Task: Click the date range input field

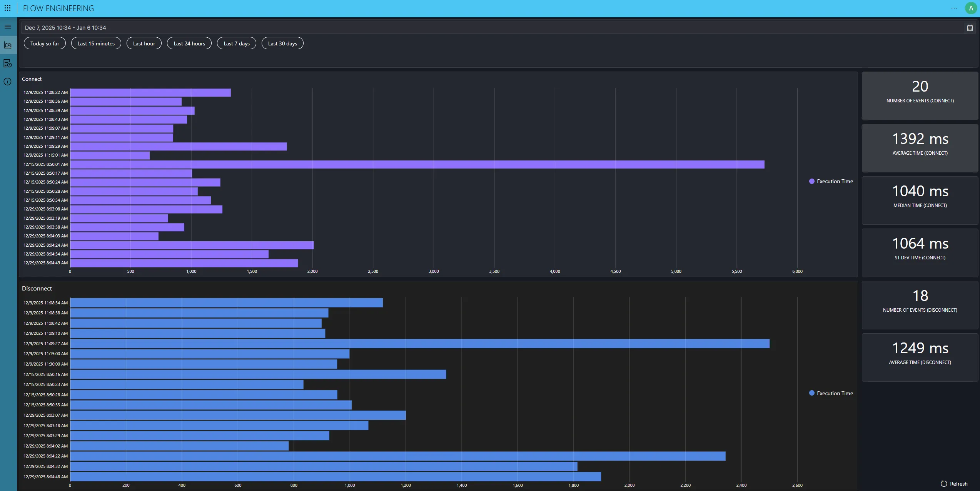Action: pyautogui.click(x=493, y=28)
